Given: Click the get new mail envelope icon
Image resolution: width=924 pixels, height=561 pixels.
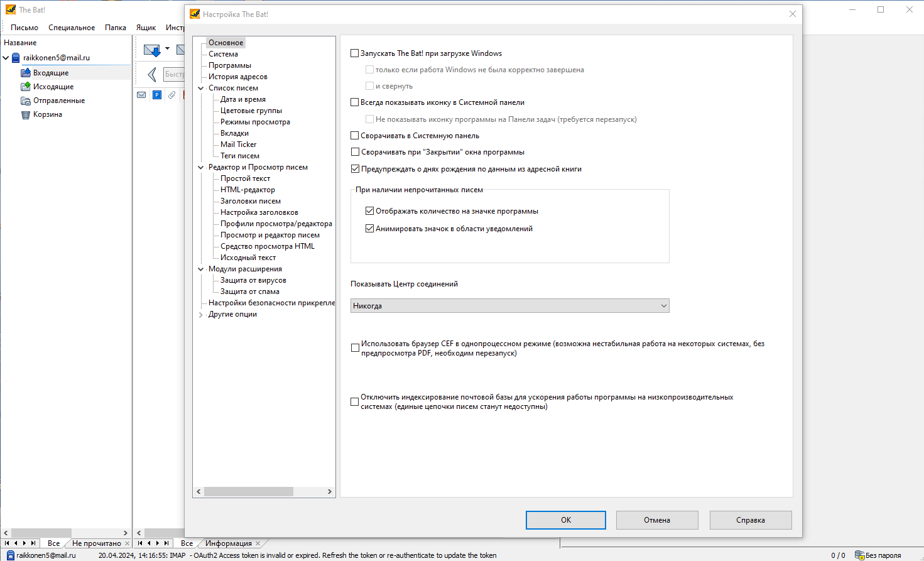Looking at the screenshot, I should click(152, 50).
